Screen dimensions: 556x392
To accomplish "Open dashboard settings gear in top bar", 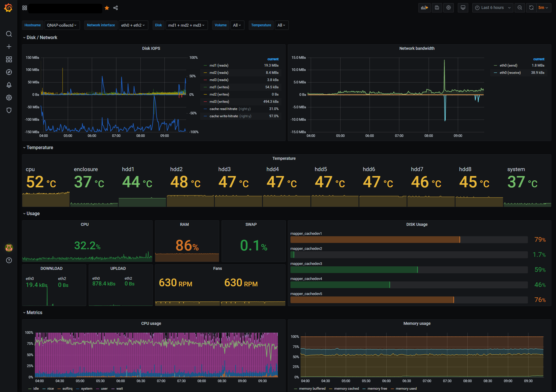I will click(x=449, y=8).
